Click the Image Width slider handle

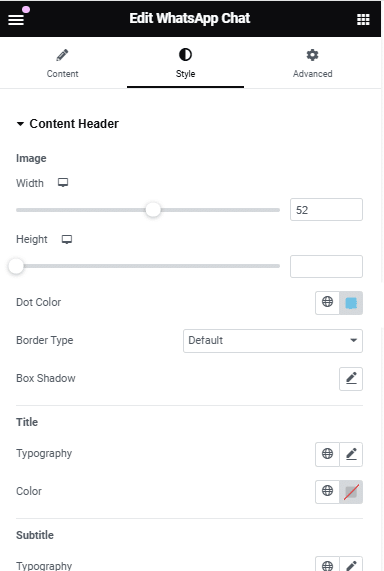coord(153,210)
